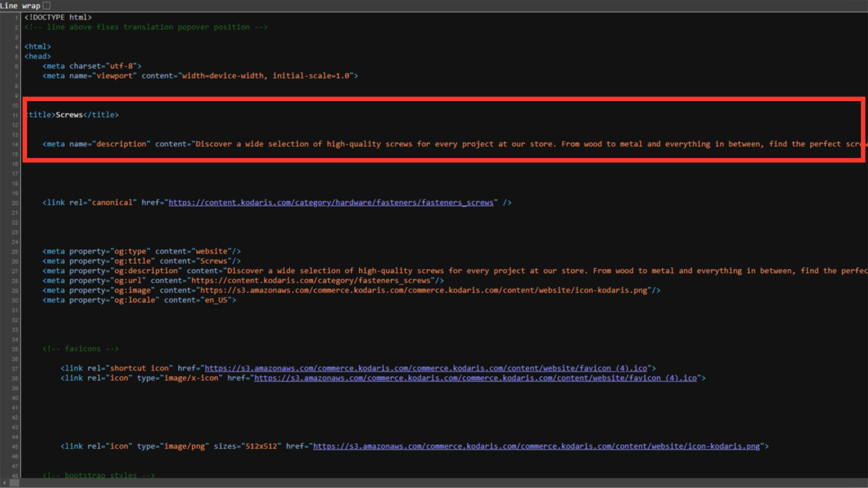868x488 pixels.
Task: Click the horizontal scrollbar thumb at bottom
Action: pyautogui.click(x=14, y=483)
